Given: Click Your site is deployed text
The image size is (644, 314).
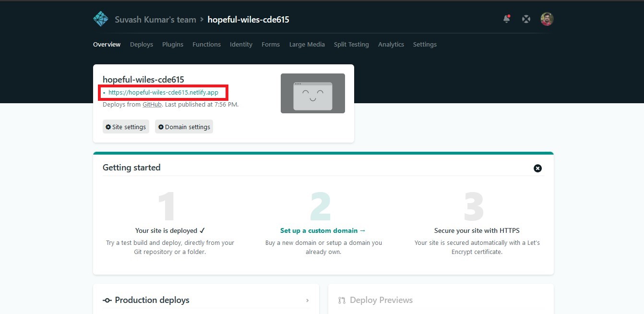Looking at the screenshot, I should pyautogui.click(x=170, y=230).
